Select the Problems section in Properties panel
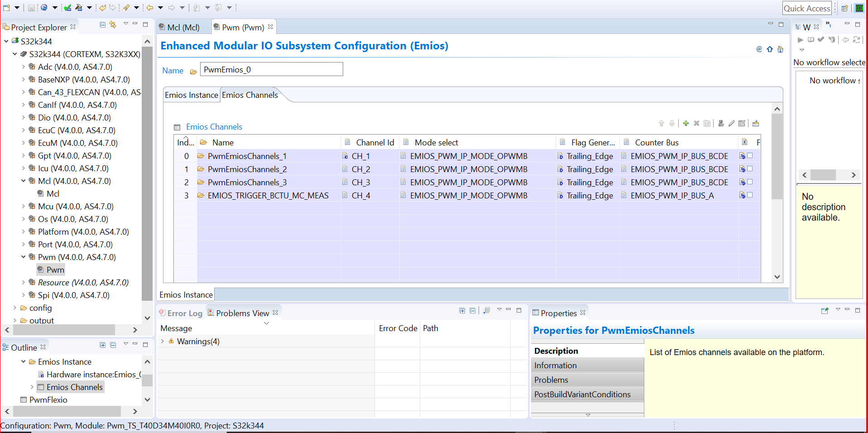This screenshot has height=433, width=868. tap(587, 380)
